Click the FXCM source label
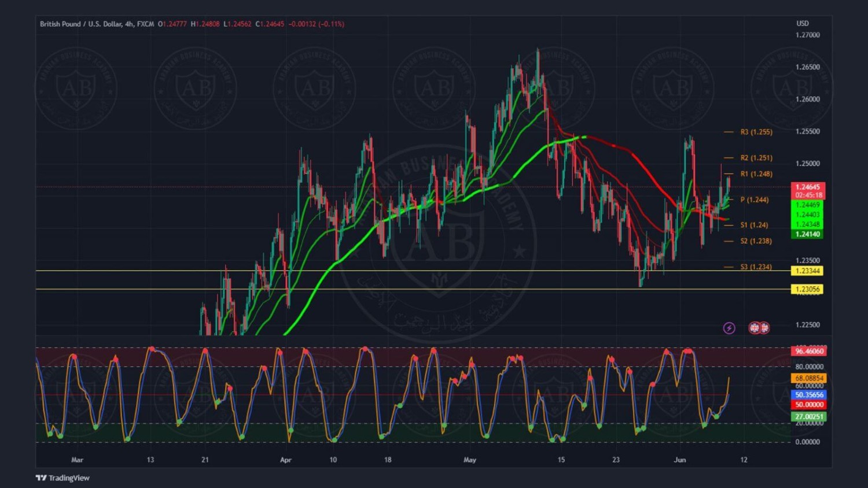868x488 pixels. 145,24
